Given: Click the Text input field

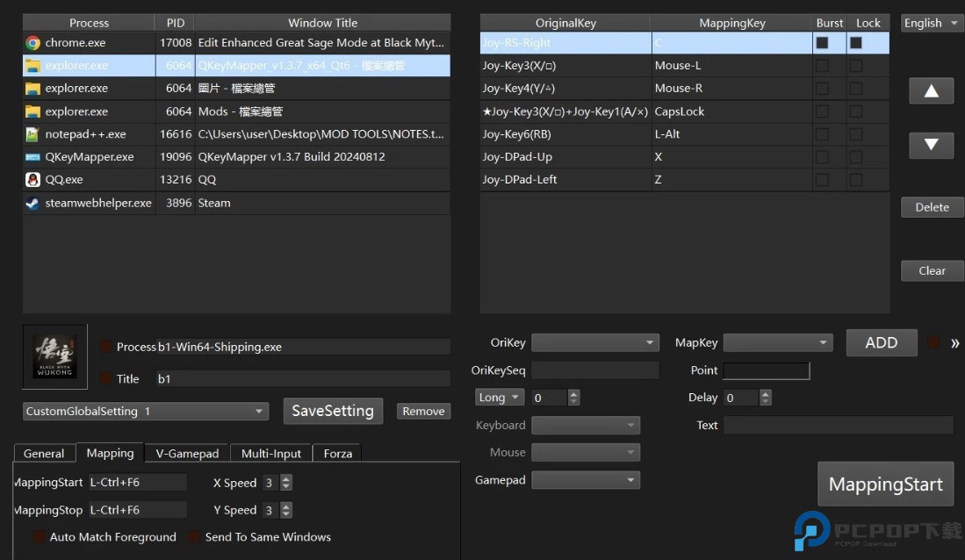Looking at the screenshot, I should [x=839, y=425].
